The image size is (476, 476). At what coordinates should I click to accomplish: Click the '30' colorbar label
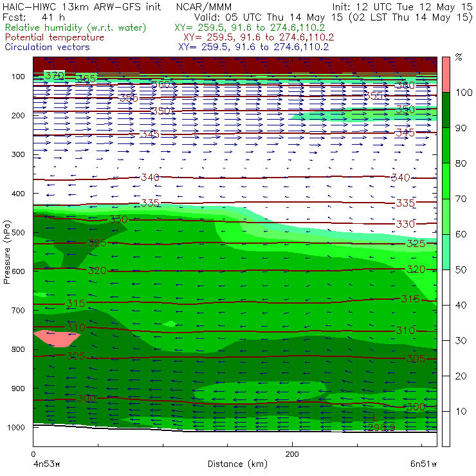coord(461,341)
